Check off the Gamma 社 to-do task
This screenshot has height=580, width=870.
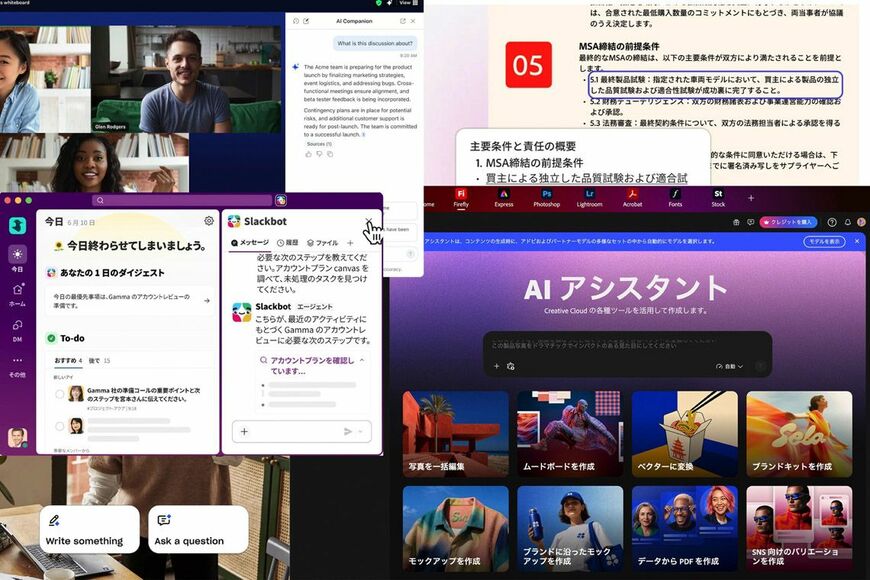59,394
